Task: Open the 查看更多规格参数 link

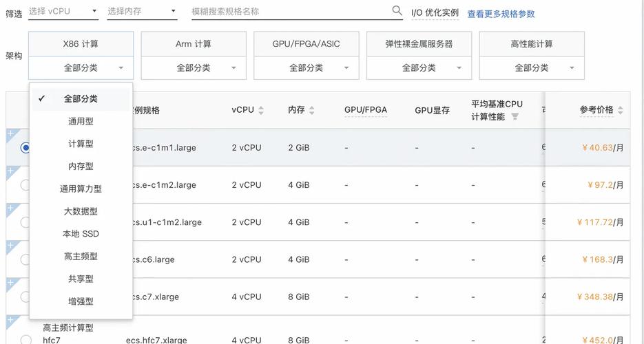Action: tap(501, 14)
